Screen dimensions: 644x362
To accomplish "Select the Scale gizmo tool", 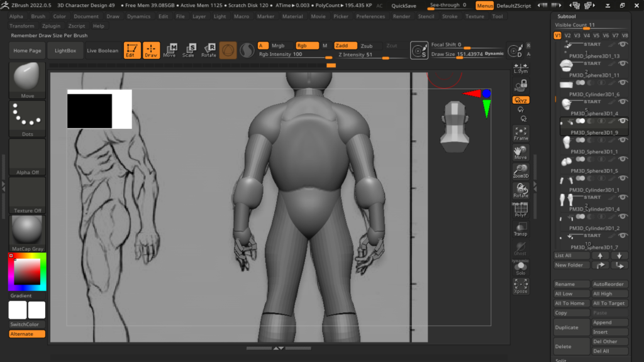I will [189, 50].
